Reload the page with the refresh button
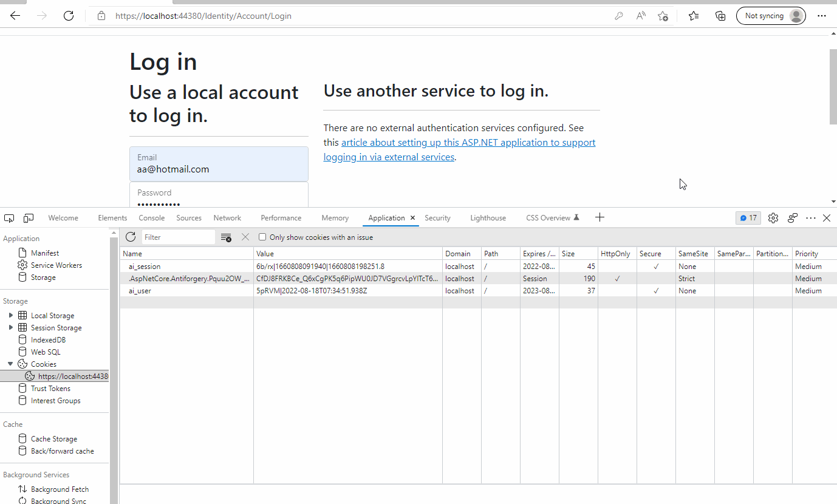This screenshot has width=837, height=504. tap(69, 16)
